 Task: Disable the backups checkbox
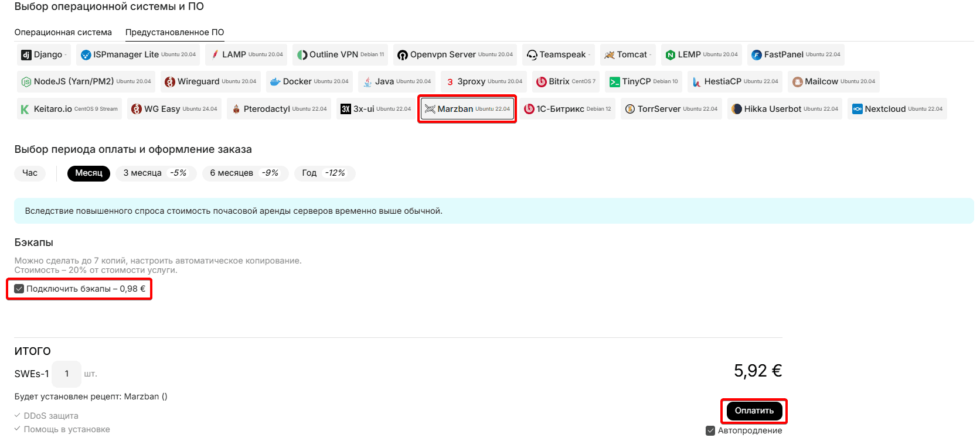pyautogui.click(x=19, y=289)
